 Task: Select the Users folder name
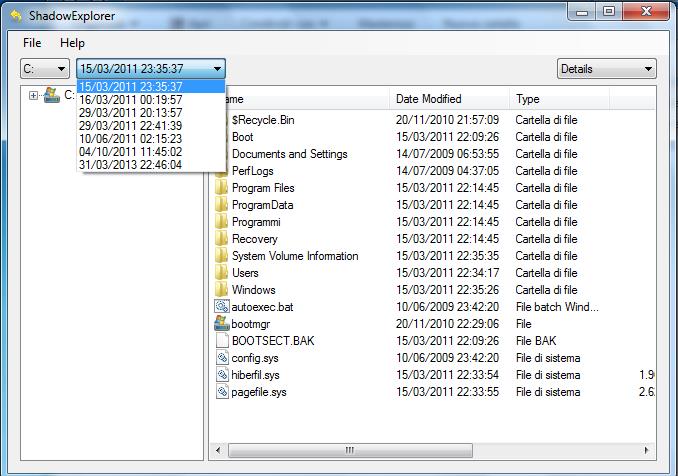click(x=245, y=273)
